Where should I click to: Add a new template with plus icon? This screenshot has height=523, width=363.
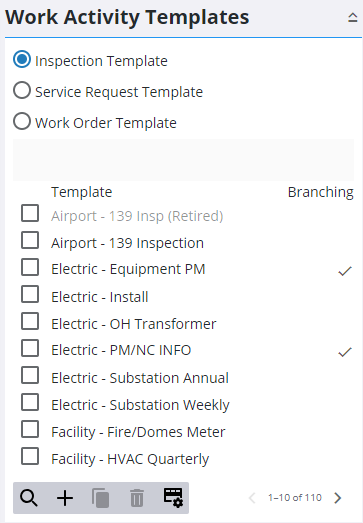click(65, 498)
